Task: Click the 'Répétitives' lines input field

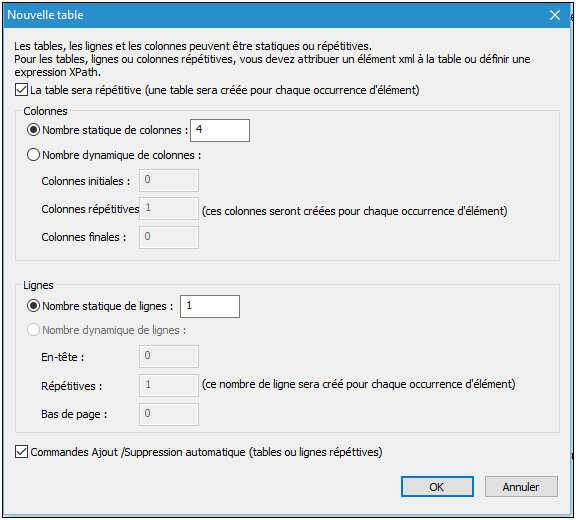Action: [x=169, y=386]
